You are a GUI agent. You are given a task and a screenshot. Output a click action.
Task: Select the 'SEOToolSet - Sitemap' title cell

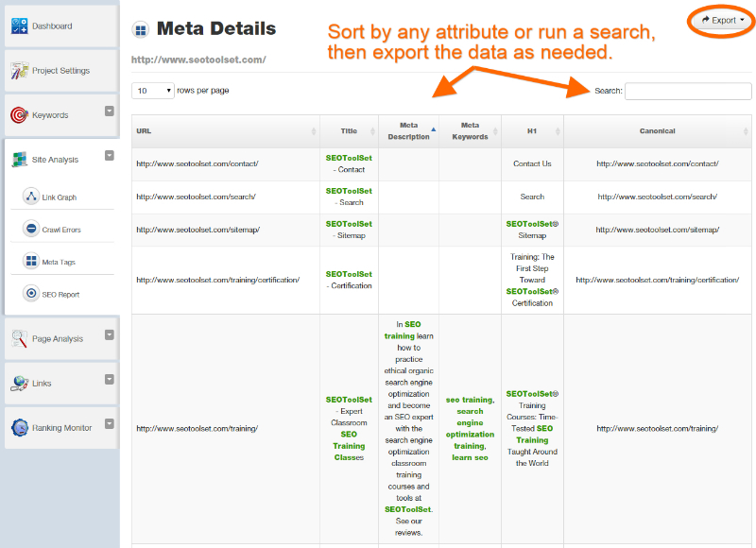coord(349,230)
